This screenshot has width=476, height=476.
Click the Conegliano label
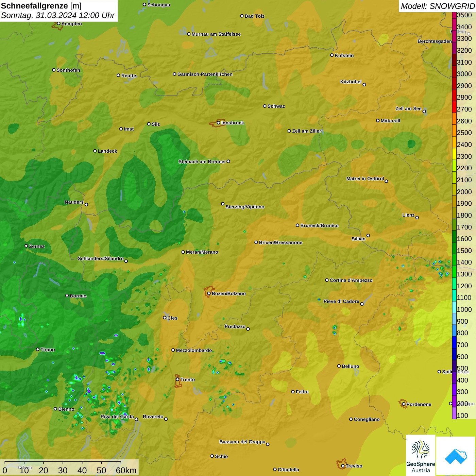[x=367, y=419]
